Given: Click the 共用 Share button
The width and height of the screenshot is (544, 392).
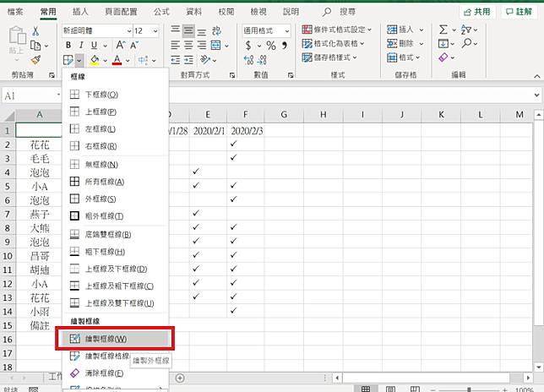Looking at the screenshot, I should [477, 12].
